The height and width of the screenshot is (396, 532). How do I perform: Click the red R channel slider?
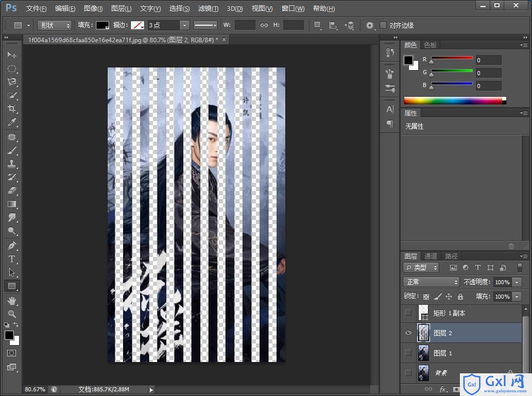tap(452, 59)
